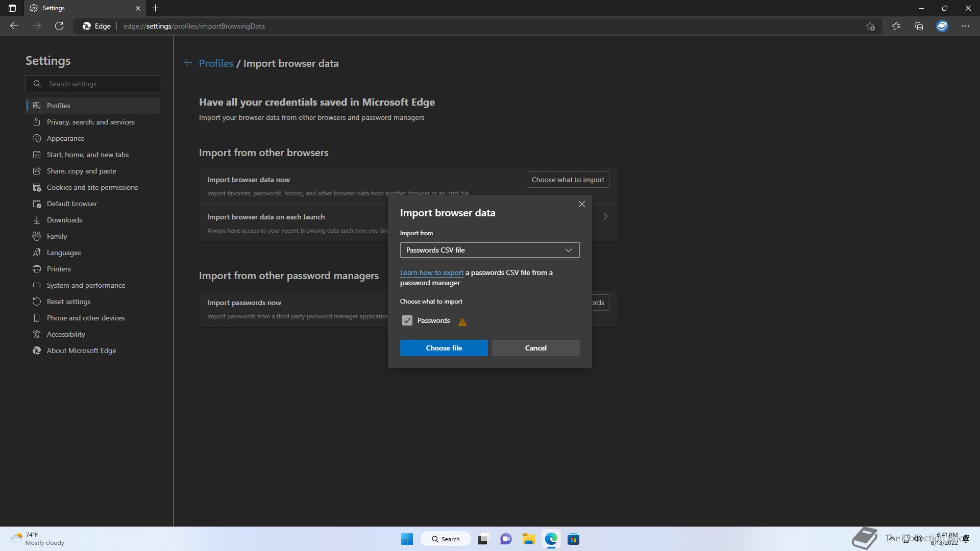The height and width of the screenshot is (551, 980).
Task: Open Chat app on taskbar
Action: [x=506, y=539]
